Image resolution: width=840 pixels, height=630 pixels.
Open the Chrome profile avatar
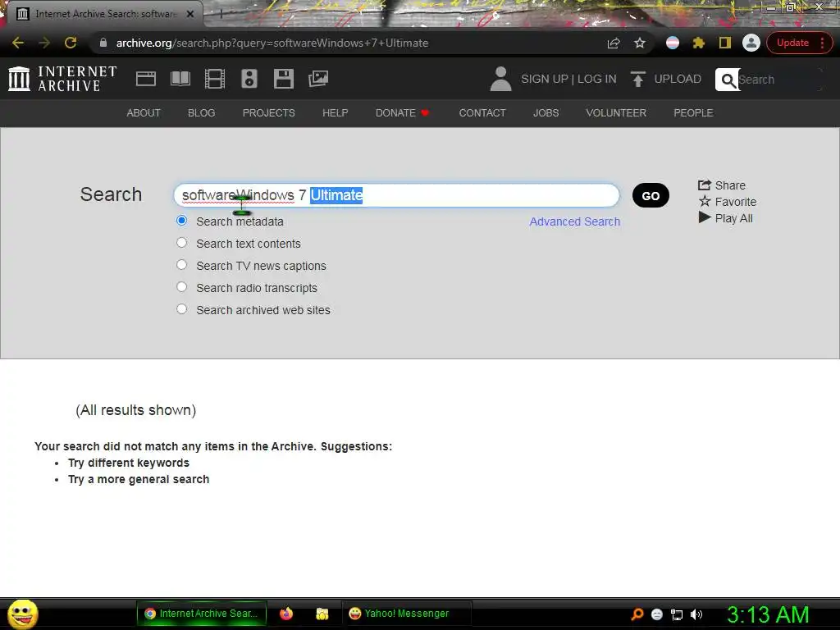[751, 43]
